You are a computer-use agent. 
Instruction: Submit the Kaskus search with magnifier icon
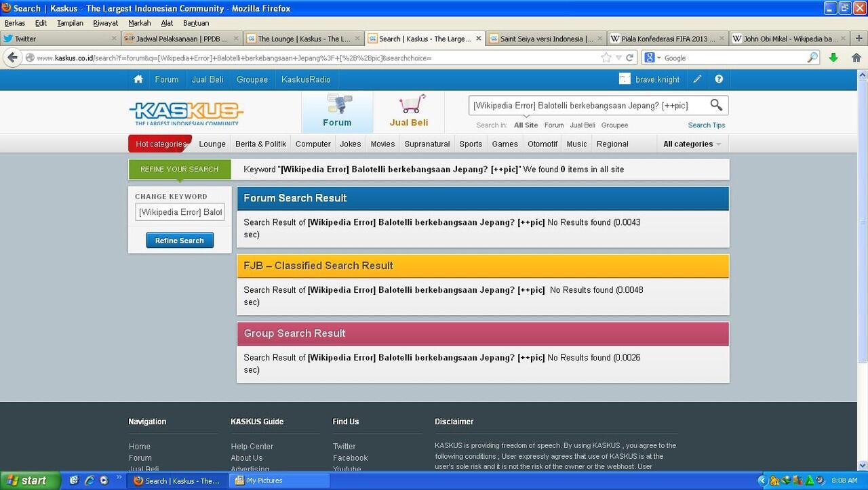(716, 105)
